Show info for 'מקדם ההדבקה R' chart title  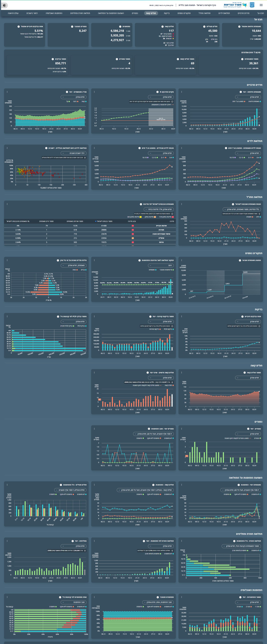click(157, 92)
